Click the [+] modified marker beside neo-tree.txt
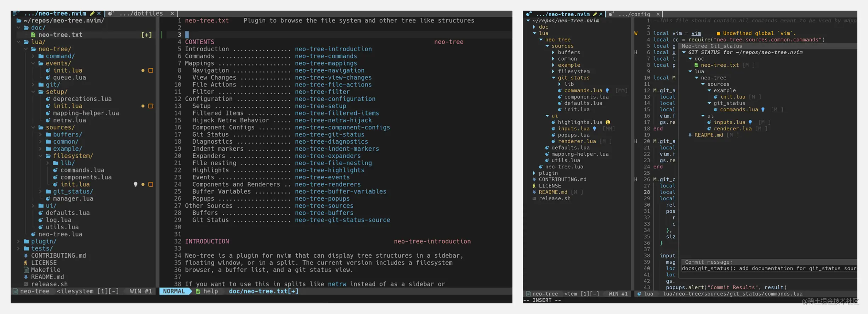868x314 pixels. [147, 35]
